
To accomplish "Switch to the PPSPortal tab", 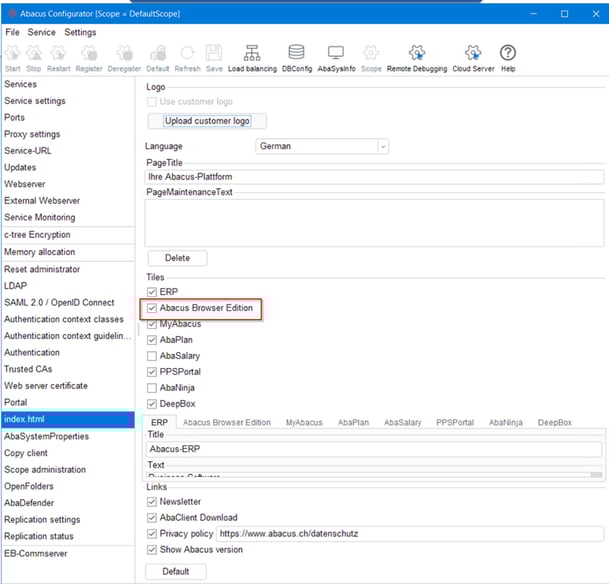I will [x=455, y=422].
